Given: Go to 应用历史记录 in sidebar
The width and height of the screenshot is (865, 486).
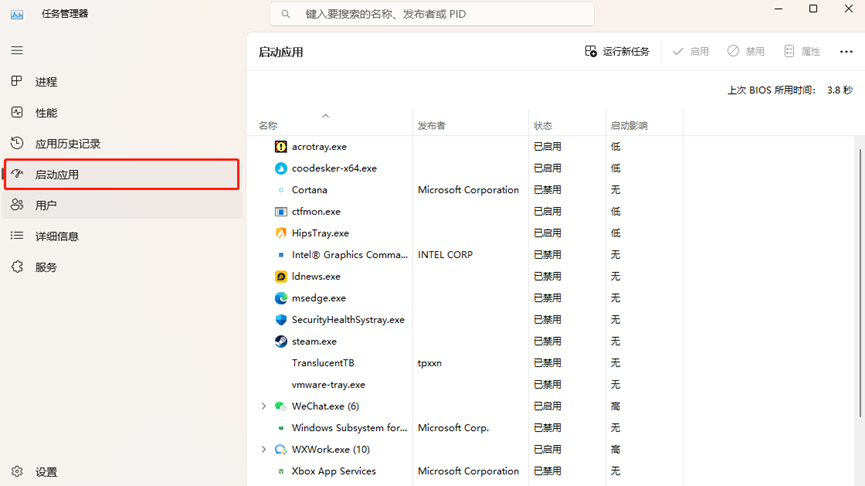Looking at the screenshot, I should tap(67, 144).
